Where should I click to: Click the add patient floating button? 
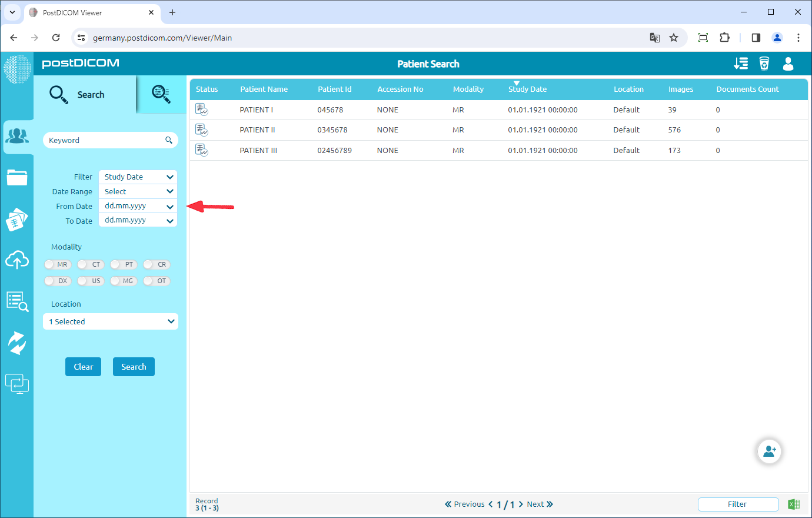pos(770,451)
